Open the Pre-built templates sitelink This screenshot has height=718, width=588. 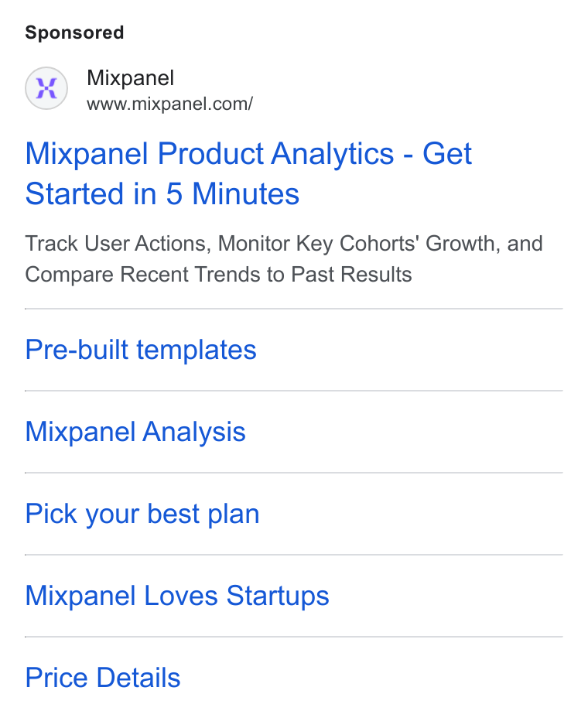pos(141,350)
